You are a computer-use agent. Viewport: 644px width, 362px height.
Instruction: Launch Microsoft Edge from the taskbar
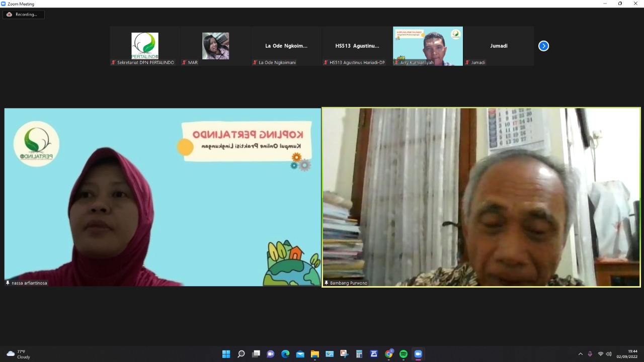285,354
